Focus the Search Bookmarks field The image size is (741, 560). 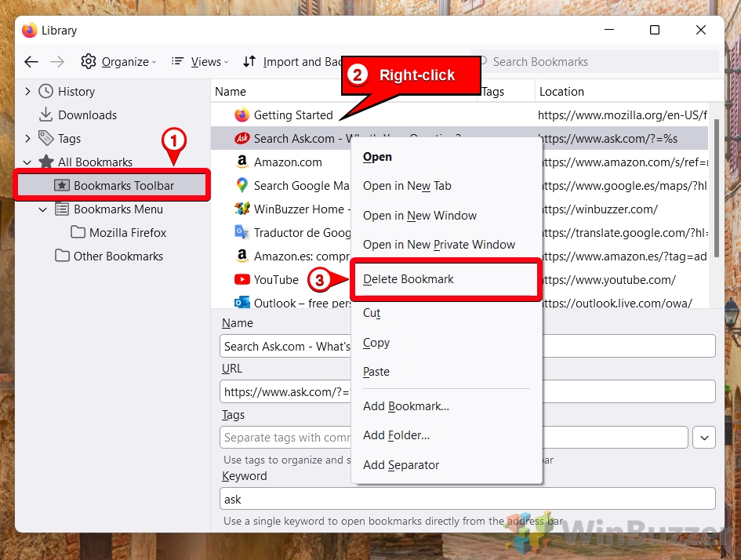click(x=594, y=62)
